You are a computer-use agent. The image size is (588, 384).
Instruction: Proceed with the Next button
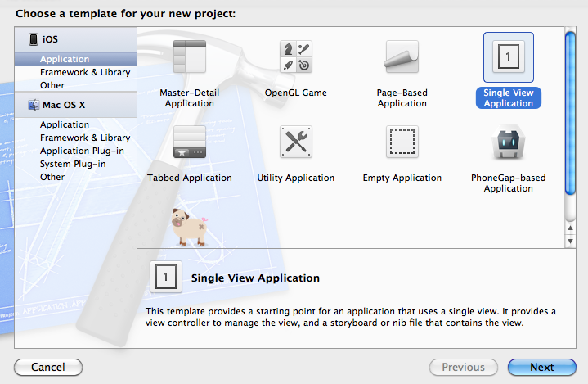coord(542,367)
